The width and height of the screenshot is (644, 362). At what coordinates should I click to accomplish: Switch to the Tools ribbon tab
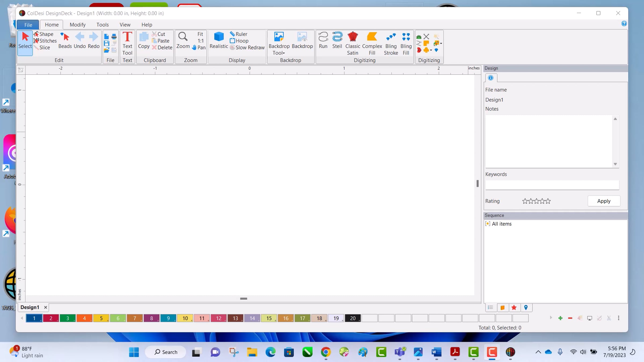[x=103, y=25]
